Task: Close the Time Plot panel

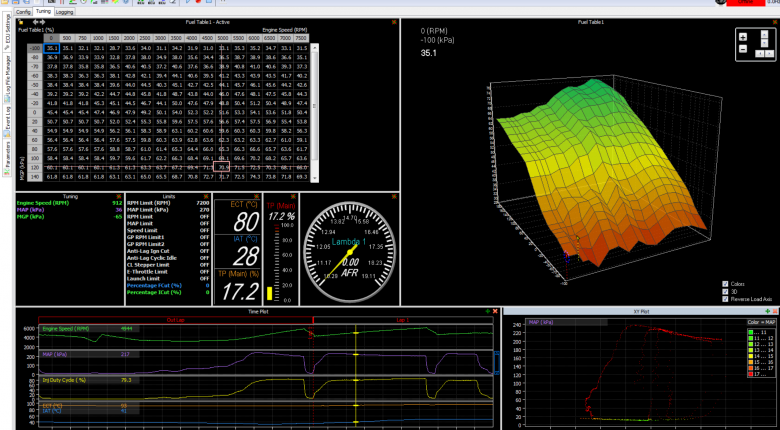Action: coord(494,311)
